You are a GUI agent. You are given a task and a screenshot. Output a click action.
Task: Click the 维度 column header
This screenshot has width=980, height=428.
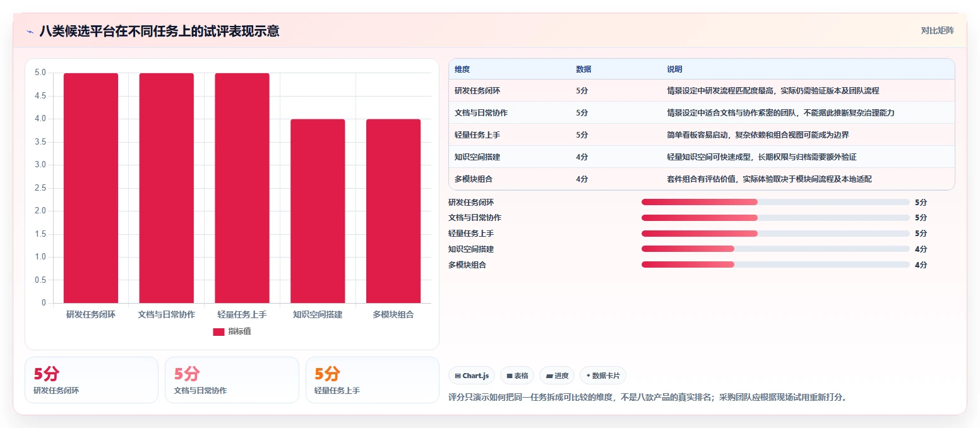pyautogui.click(x=462, y=69)
